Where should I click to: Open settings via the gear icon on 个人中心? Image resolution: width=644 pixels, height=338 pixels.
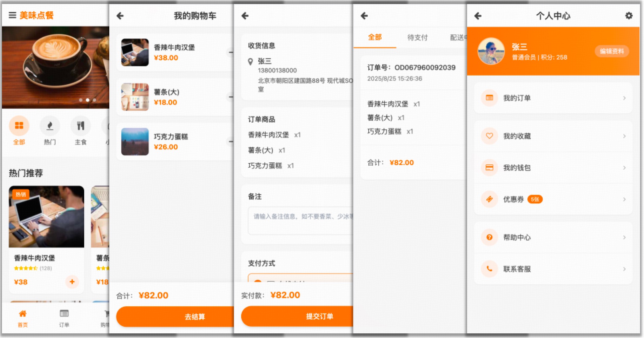point(628,15)
